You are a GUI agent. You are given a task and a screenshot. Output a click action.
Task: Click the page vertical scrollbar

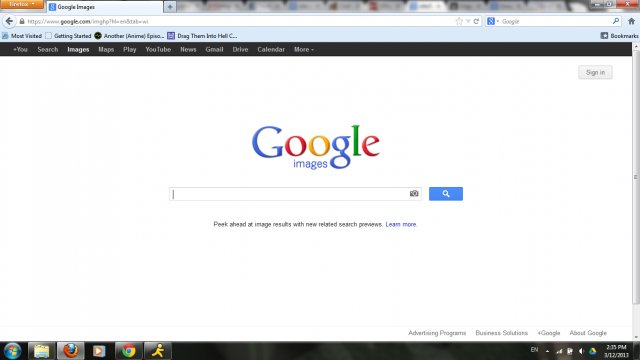(636, 177)
